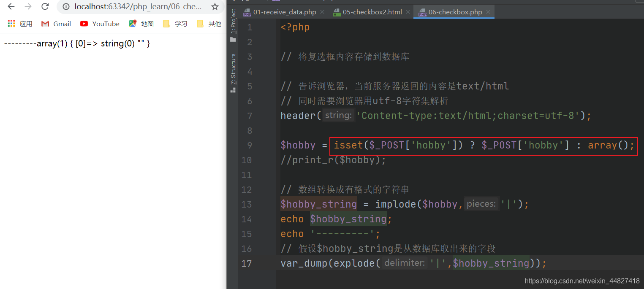The height and width of the screenshot is (289, 644).
Task: Open the 其他 bookmarks folder
Action: 209,24
